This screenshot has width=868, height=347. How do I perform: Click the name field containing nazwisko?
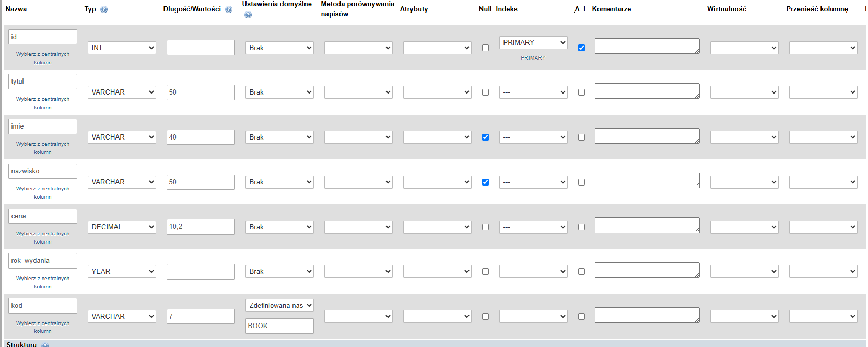pyautogui.click(x=43, y=171)
